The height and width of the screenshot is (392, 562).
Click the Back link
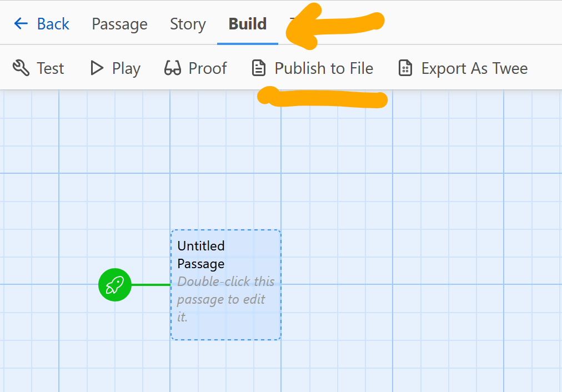53,24
